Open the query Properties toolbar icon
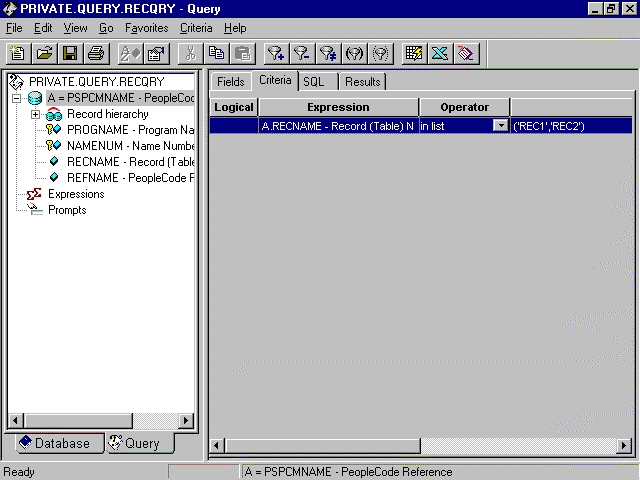Screen dimensions: 640x480 click(x=156, y=53)
